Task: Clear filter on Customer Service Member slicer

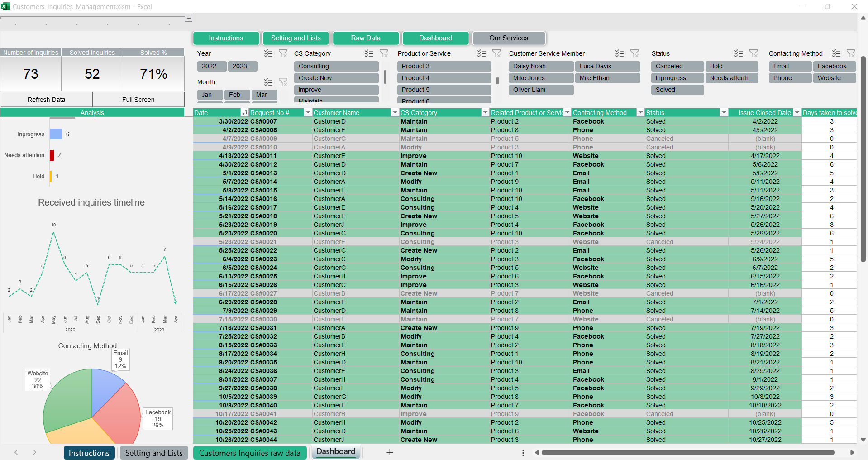Action: (634, 53)
